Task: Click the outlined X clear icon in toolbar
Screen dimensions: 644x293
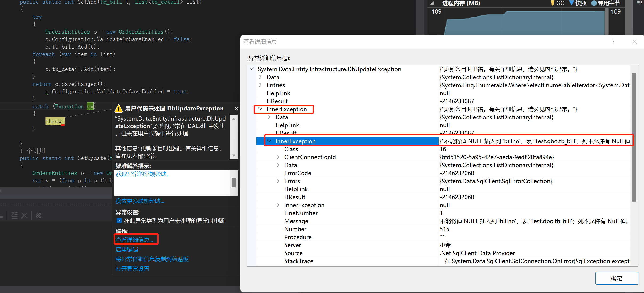Action: click(x=39, y=215)
